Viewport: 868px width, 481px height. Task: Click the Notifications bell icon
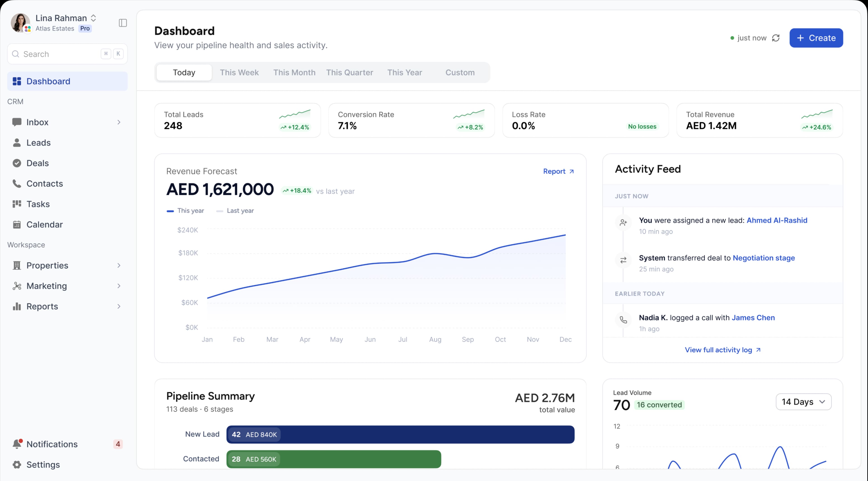pos(17,444)
